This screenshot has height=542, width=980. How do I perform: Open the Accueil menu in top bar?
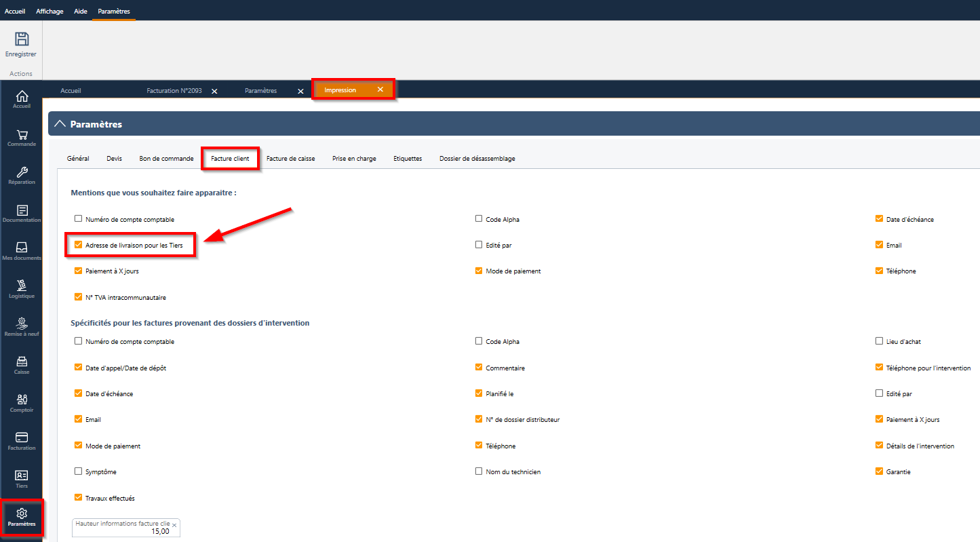15,11
